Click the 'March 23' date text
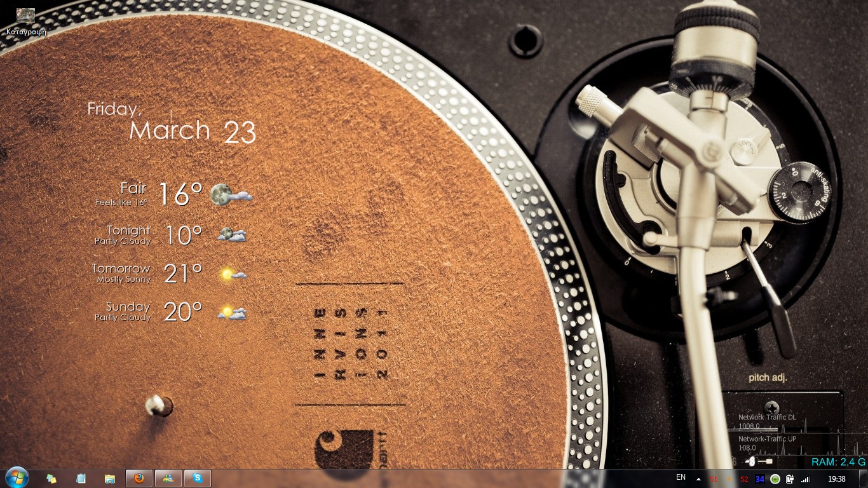This screenshot has width=868, height=488. pos(193,132)
